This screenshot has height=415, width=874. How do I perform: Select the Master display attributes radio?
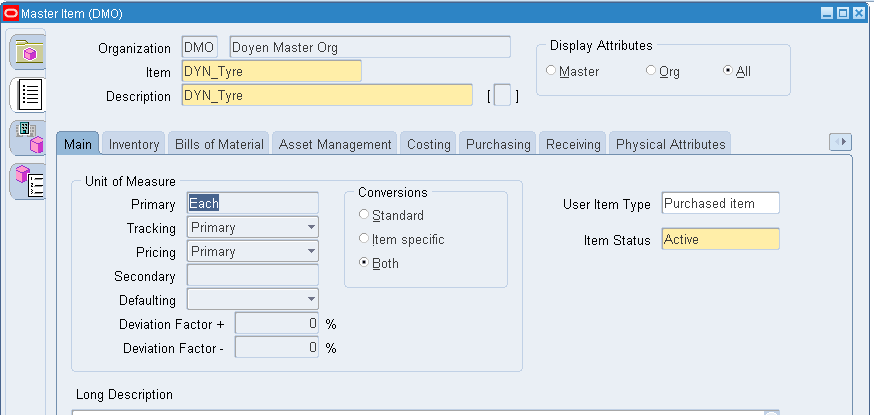click(551, 71)
